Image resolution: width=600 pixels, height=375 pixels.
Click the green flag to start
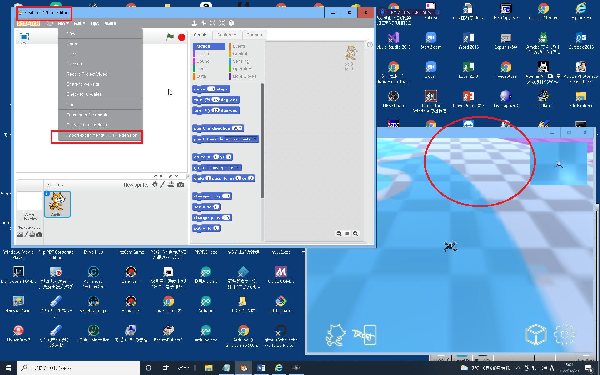(x=170, y=37)
